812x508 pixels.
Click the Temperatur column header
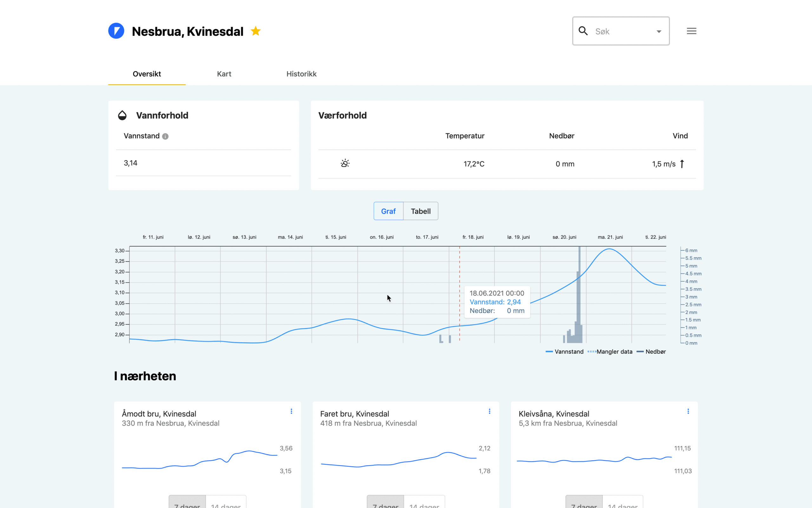[465, 136]
